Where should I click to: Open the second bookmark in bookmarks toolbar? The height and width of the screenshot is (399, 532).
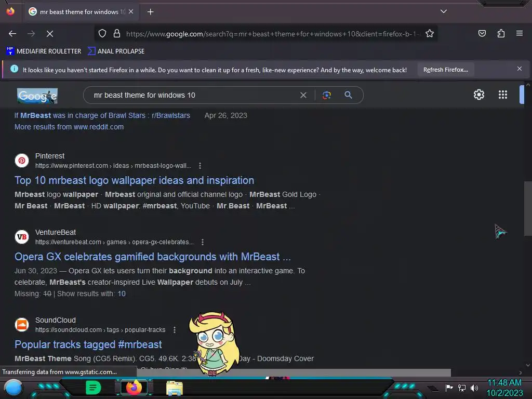(x=116, y=51)
